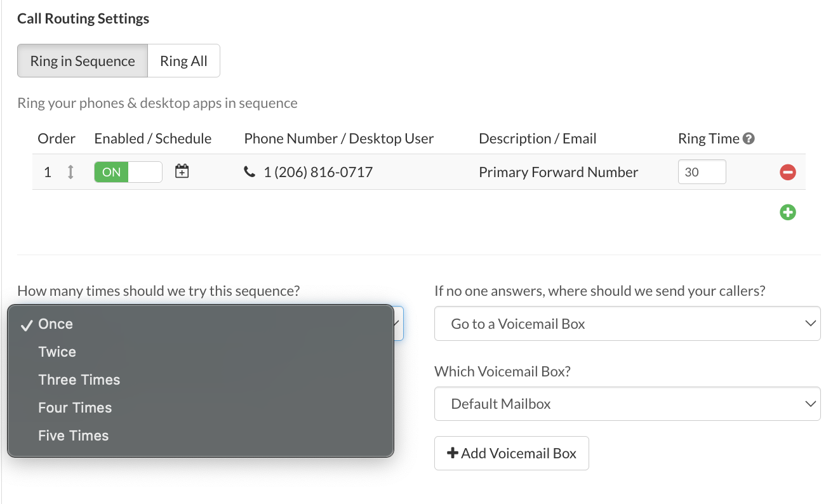Select Five Times option
The height and width of the screenshot is (504, 833).
pos(201,435)
